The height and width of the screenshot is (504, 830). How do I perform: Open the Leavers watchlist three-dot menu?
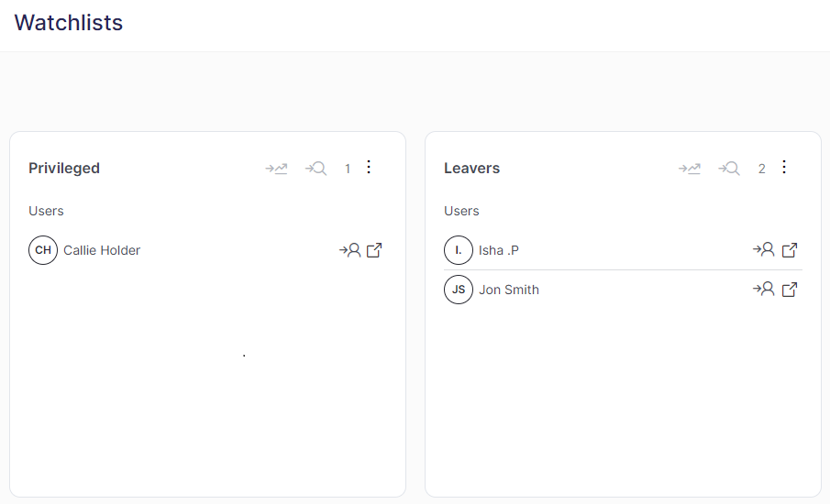pyautogui.click(x=783, y=167)
